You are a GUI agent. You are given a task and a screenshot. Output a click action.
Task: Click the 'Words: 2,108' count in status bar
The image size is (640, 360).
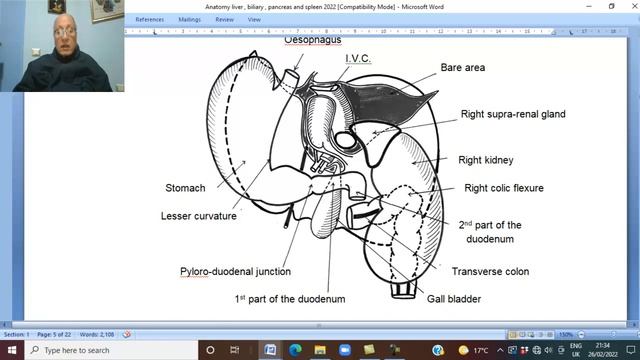97,334
